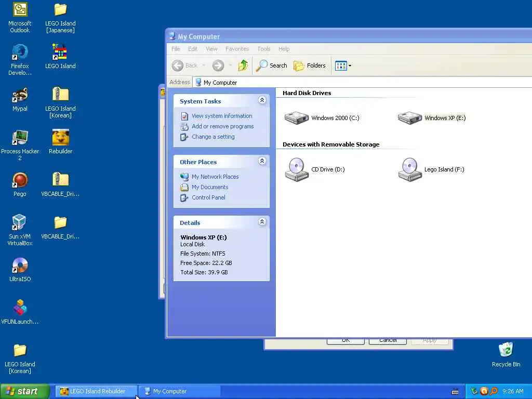The image size is (532, 399).
Task: Open Control Panel link
Action: point(208,197)
